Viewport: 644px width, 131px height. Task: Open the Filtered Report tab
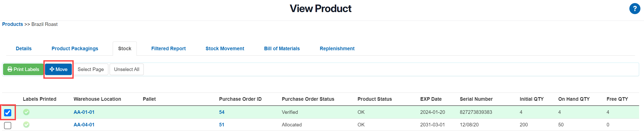point(168,49)
